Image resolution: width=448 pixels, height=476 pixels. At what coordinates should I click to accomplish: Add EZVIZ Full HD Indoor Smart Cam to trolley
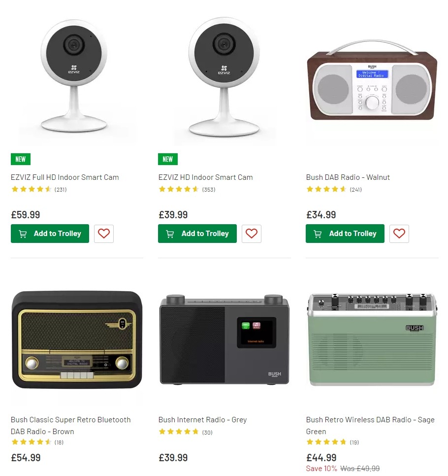(50, 234)
